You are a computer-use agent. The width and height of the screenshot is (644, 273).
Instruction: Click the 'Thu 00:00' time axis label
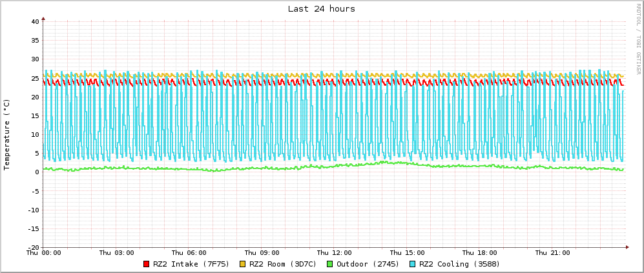pyautogui.click(x=43, y=252)
